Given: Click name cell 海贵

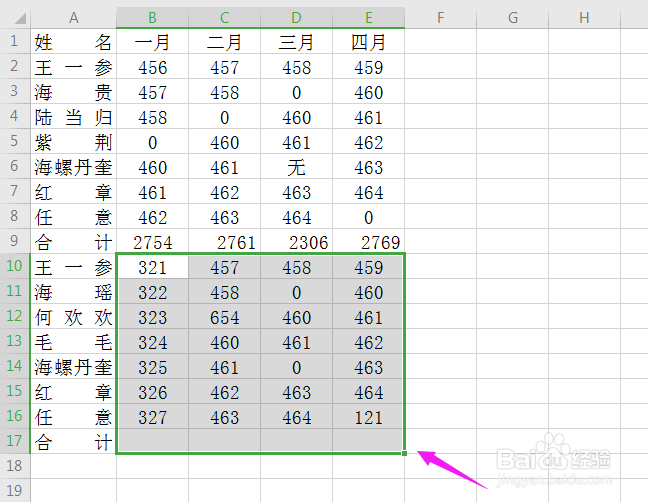Looking at the screenshot, I should pos(74,92).
